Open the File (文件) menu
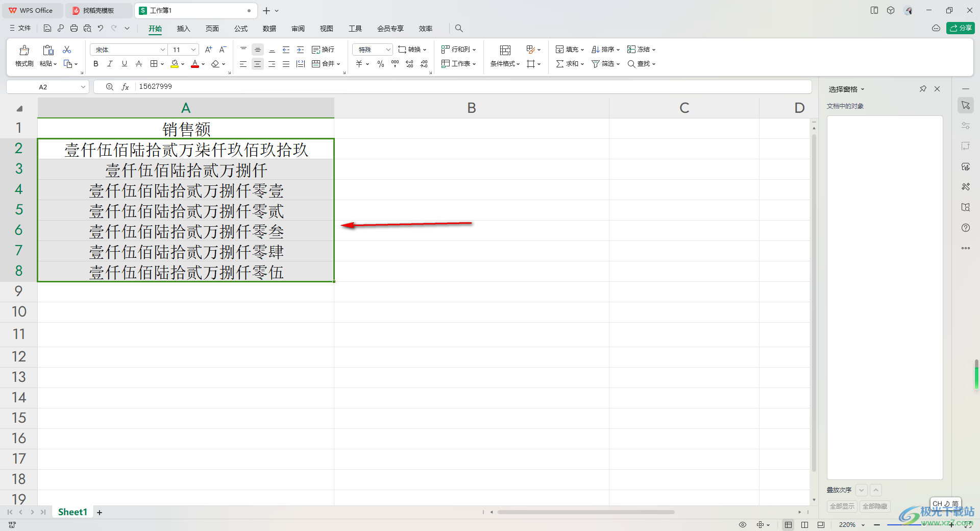This screenshot has height=531, width=980. (x=20, y=28)
